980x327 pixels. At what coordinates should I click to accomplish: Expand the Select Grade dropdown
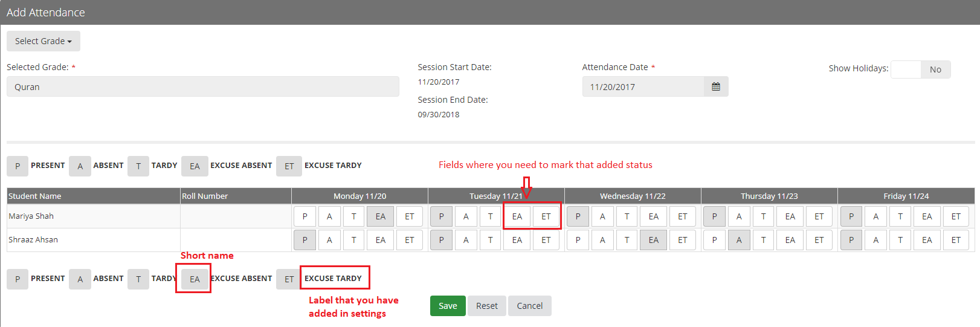44,41
